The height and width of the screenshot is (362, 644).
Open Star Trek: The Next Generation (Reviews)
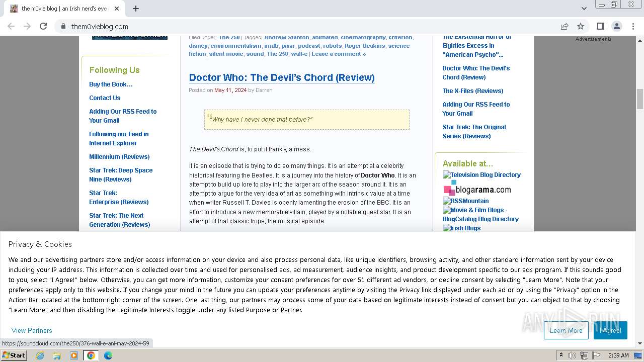tap(120, 220)
